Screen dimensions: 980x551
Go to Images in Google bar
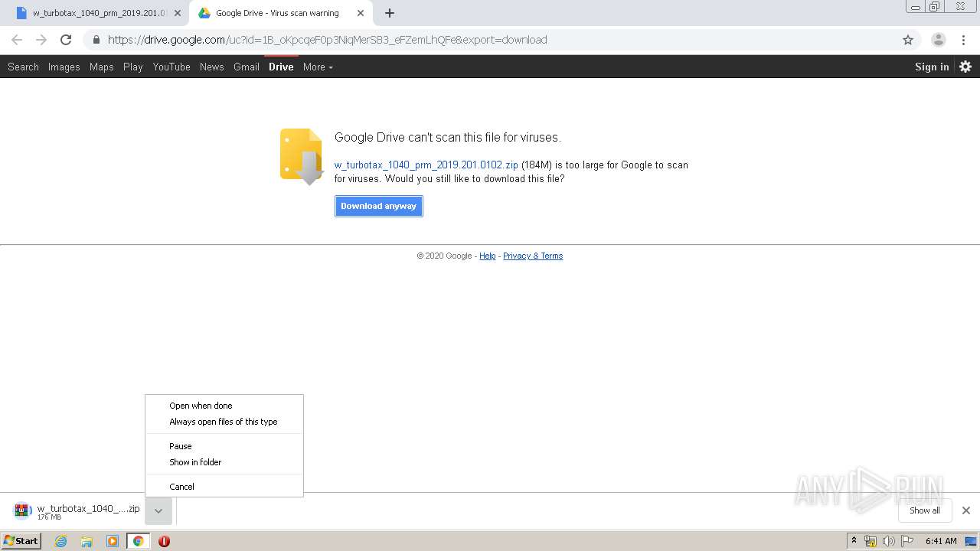click(x=64, y=67)
